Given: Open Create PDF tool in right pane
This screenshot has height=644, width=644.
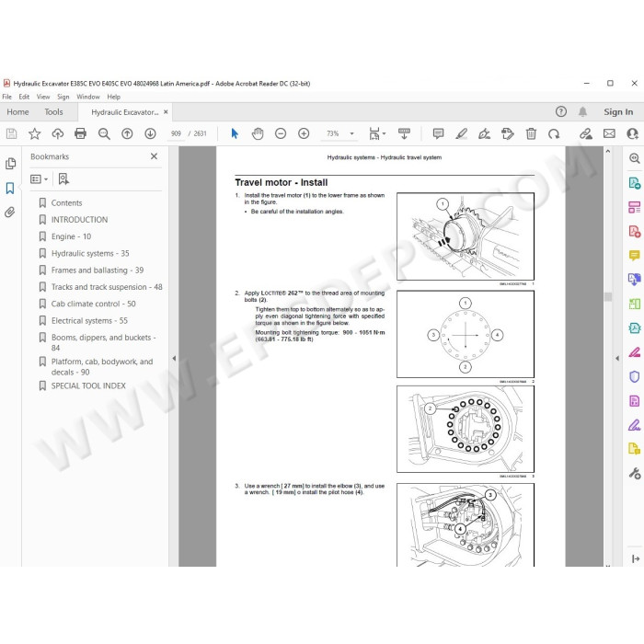Looking at the screenshot, I should (x=634, y=231).
